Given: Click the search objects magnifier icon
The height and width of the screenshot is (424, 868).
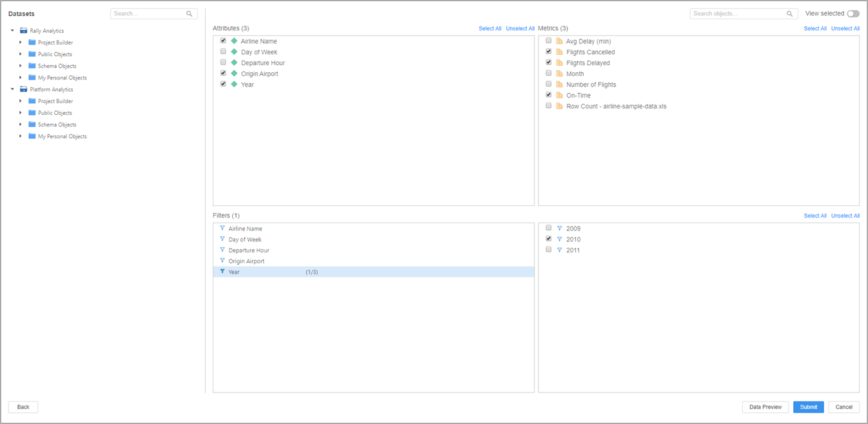Looking at the screenshot, I should tap(789, 14).
